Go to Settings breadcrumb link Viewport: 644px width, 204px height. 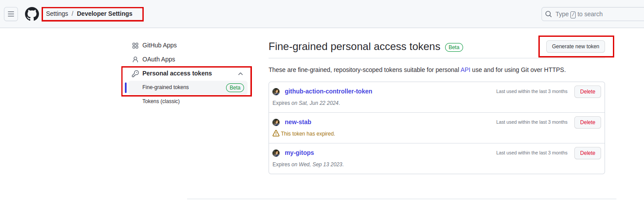click(x=57, y=14)
